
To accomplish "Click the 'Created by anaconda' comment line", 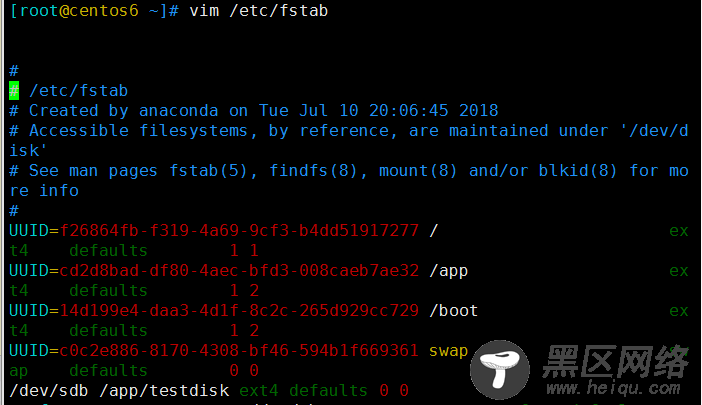I will tap(254, 111).
